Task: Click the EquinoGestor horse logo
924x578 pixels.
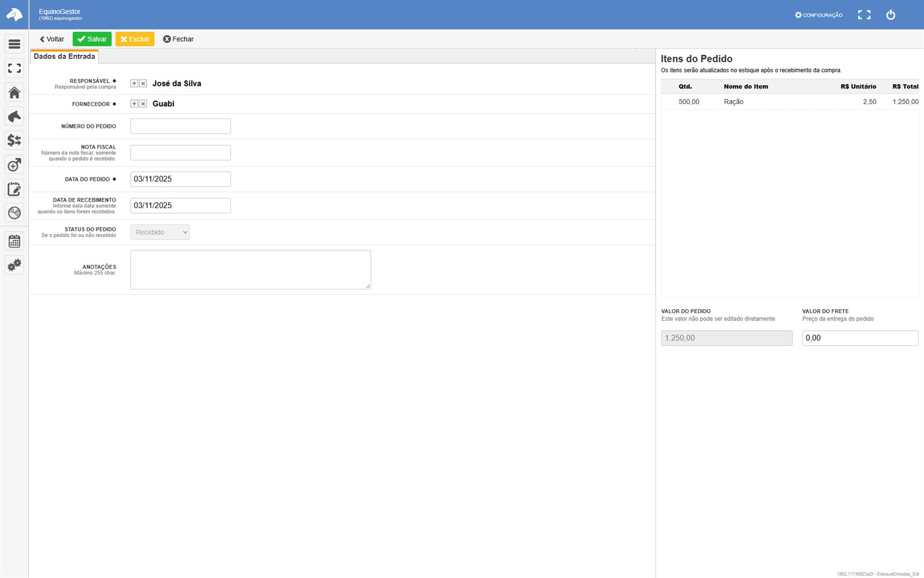Action: point(14,14)
